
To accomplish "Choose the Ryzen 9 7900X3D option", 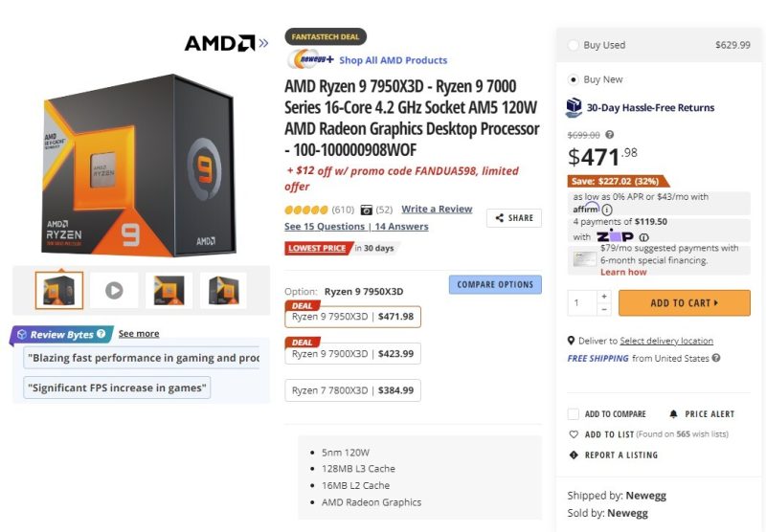I will (x=352, y=353).
